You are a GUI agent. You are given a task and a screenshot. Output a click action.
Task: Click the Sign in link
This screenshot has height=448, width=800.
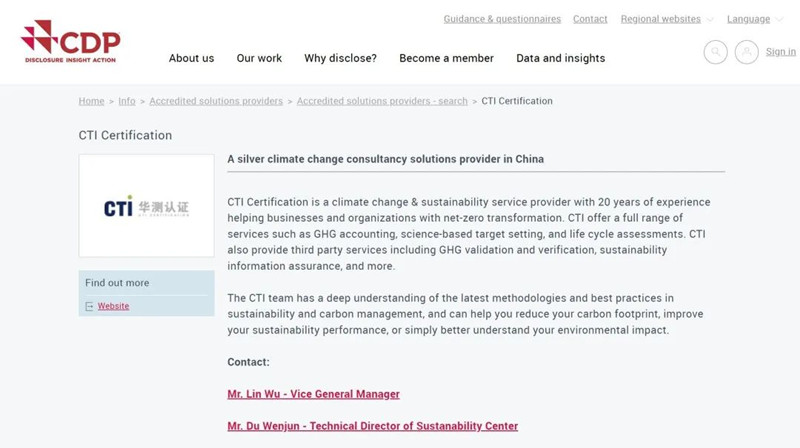[x=781, y=52]
